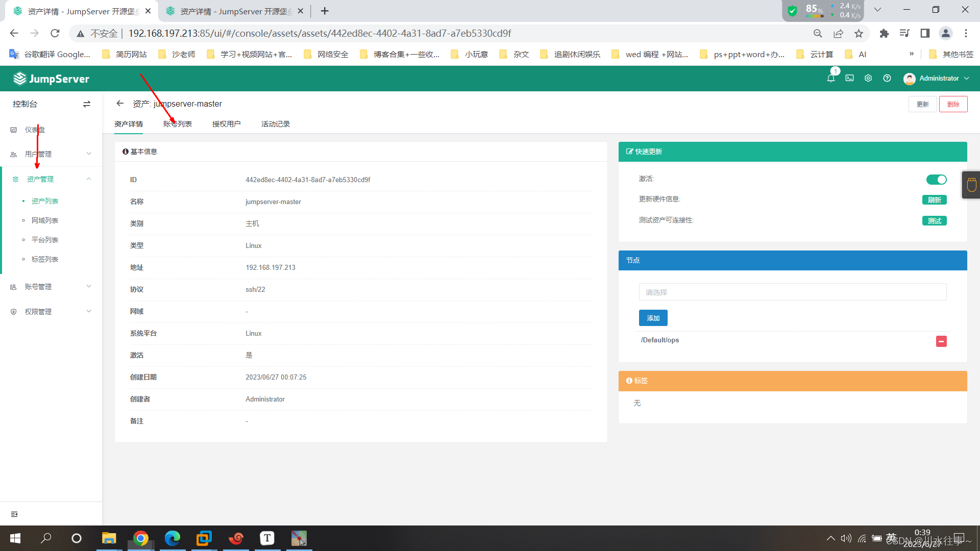This screenshot has width=980, height=551.
Task: Click the help question mark icon
Action: (x=887, y=78)
